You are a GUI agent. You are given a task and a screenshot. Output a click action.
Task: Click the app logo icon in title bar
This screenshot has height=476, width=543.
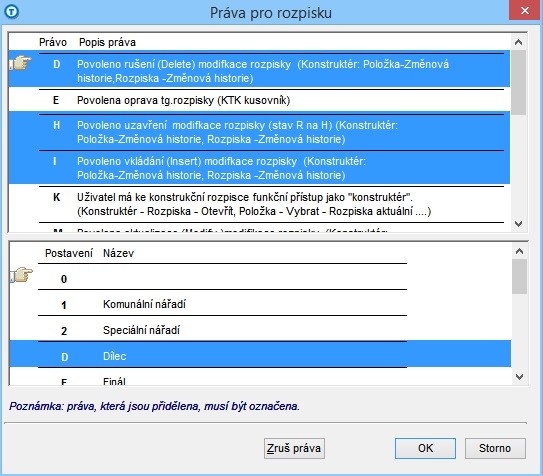point(11,12)
